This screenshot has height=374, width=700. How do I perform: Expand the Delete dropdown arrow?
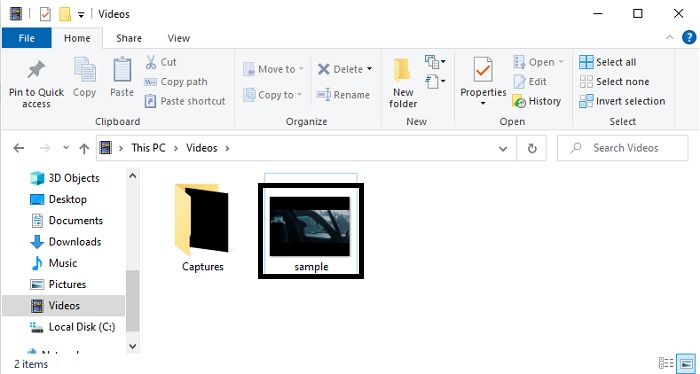point(369,69)
